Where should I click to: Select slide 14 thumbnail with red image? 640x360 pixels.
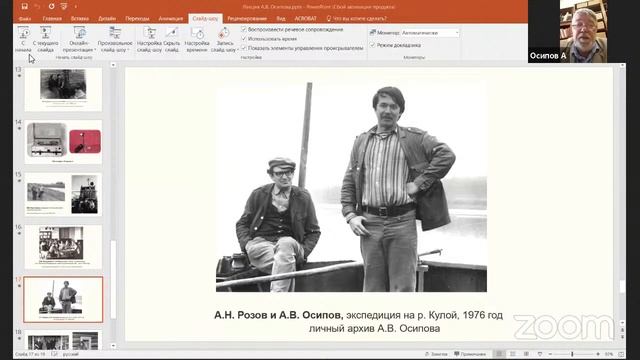point(63,142)
